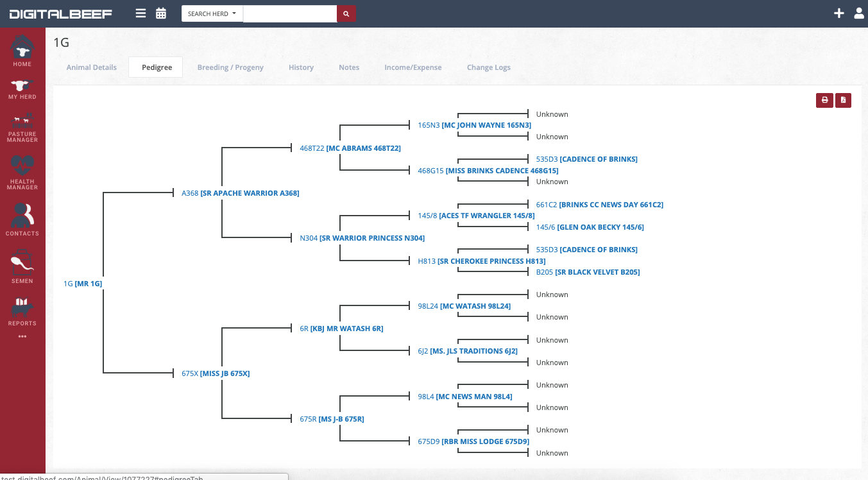
Task: Go to My Herd in sidebar
Action: 22,89
